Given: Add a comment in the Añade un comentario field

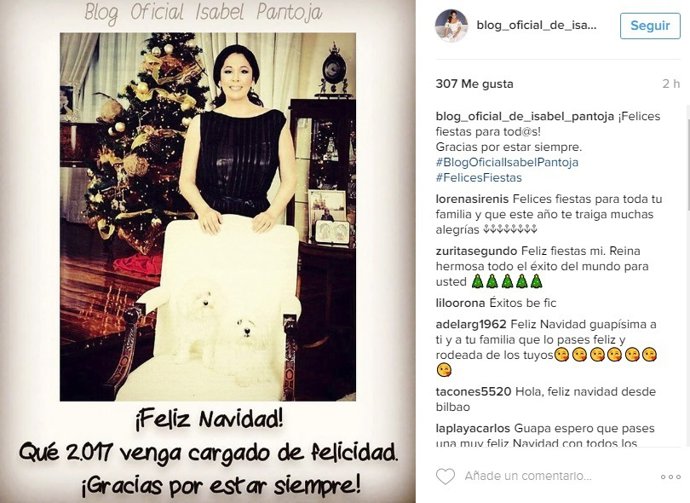Looking at the screenshot, I should tap(528, 476).
